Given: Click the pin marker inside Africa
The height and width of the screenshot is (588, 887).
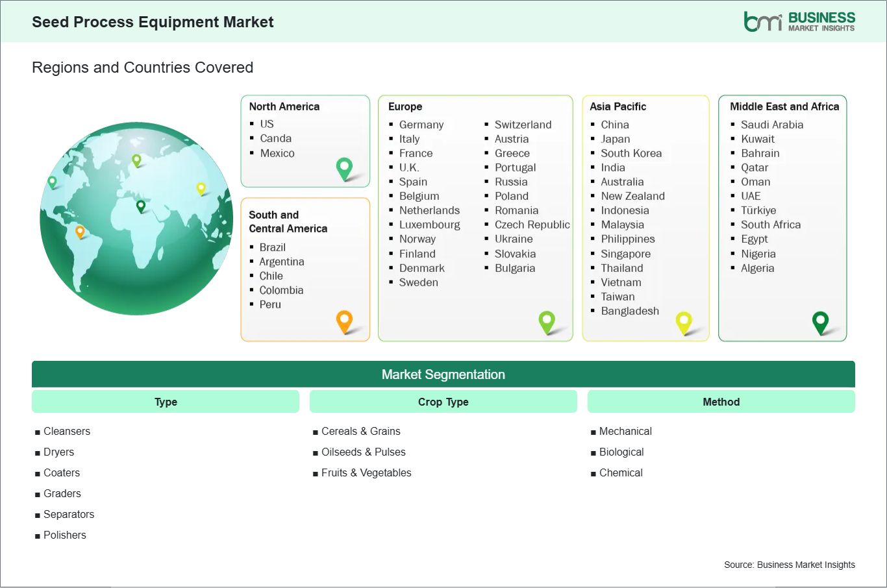Looking at the screenshot, I should 140,206.
